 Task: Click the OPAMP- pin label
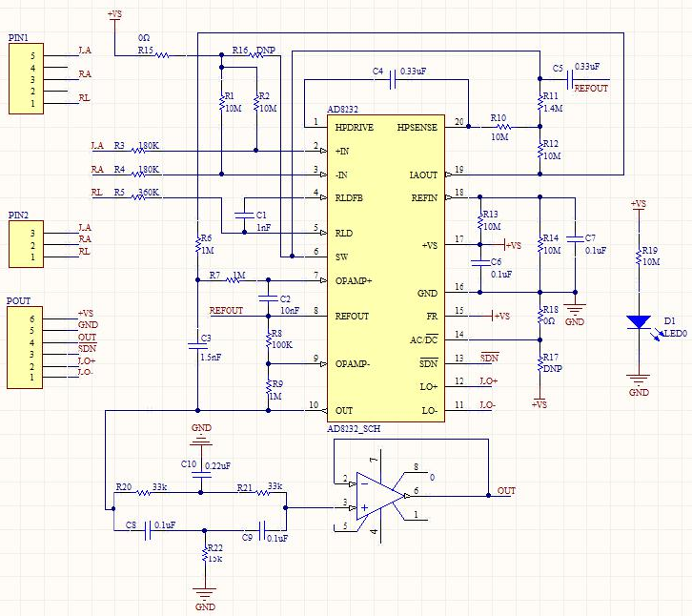pyautogui.click(x=352, y=364)
